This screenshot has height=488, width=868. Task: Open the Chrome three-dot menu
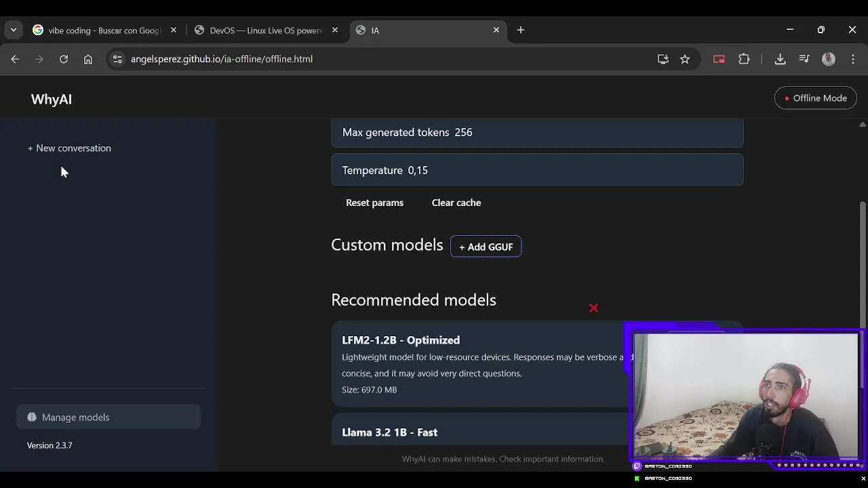click(x=853, y=59)
